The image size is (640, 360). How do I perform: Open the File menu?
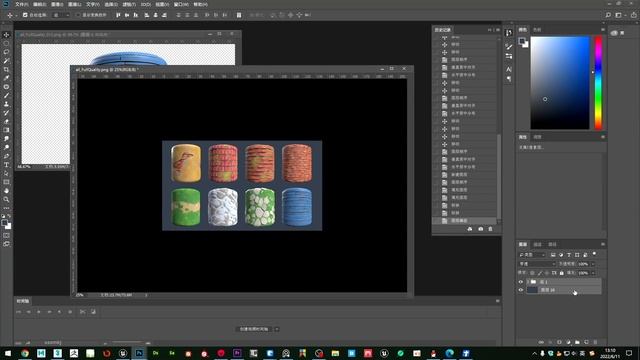[21, 4]
